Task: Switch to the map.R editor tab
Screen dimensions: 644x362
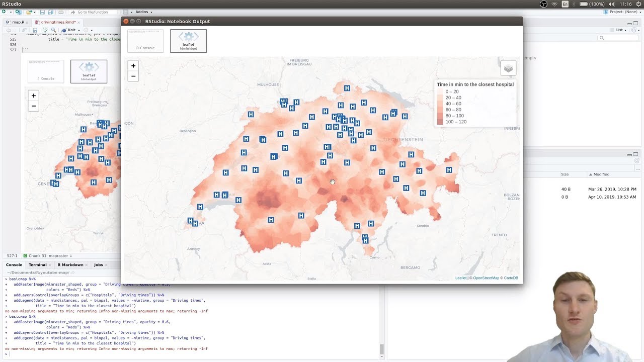Action: pyautogui.click(x=18, y=22)
